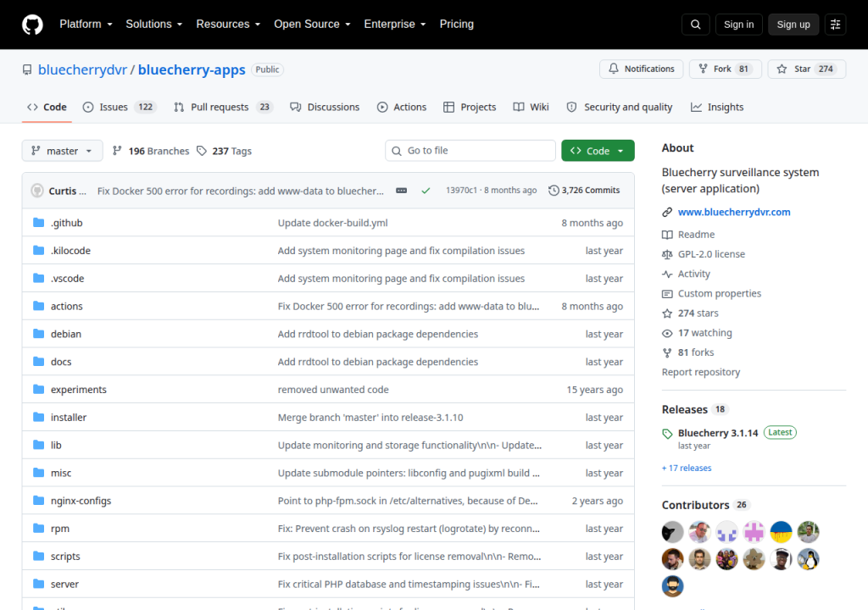Expand the Platform menu
Viewport: 868px width, 610px height.
click(86, 25)
